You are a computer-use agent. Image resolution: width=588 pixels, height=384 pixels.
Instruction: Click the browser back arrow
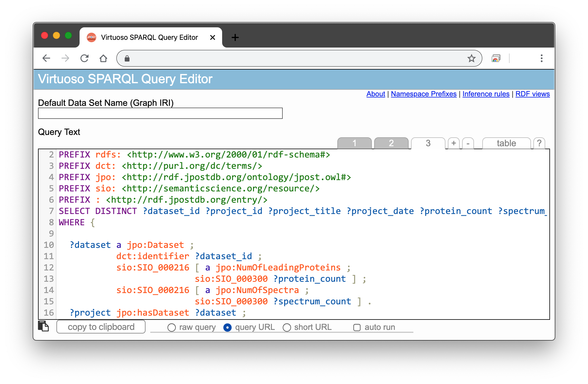pos(46,58)
